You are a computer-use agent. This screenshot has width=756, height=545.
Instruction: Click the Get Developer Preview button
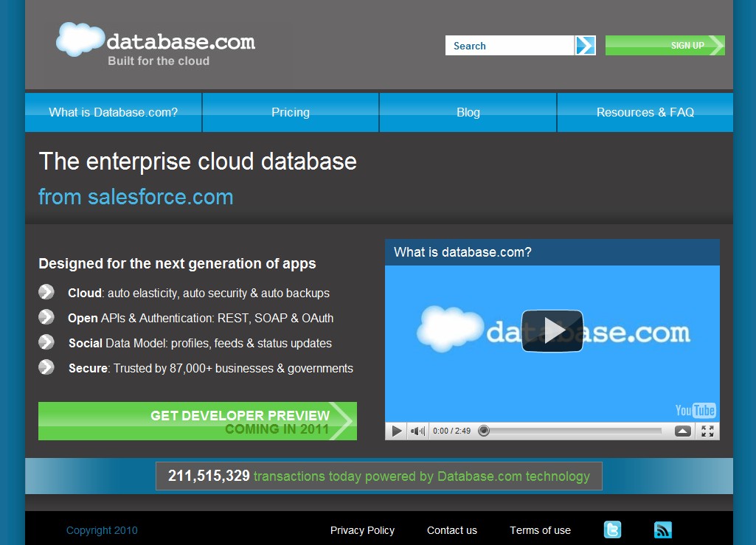click(x=198, y=421)
